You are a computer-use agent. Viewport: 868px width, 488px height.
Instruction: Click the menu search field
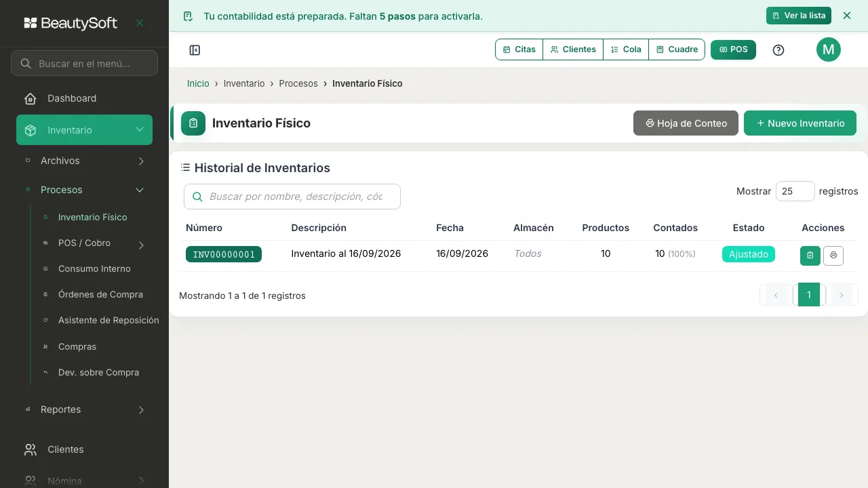click(84, 64)
